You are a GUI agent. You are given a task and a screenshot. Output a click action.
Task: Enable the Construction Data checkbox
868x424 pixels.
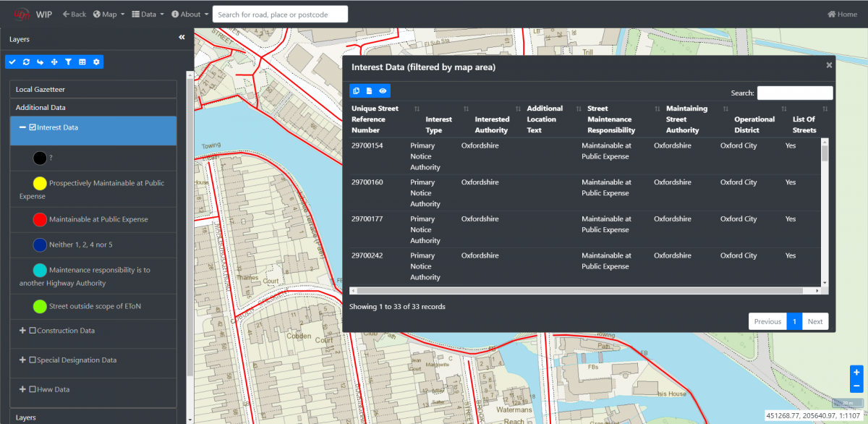pyautogui.click(x=33, y=331)
